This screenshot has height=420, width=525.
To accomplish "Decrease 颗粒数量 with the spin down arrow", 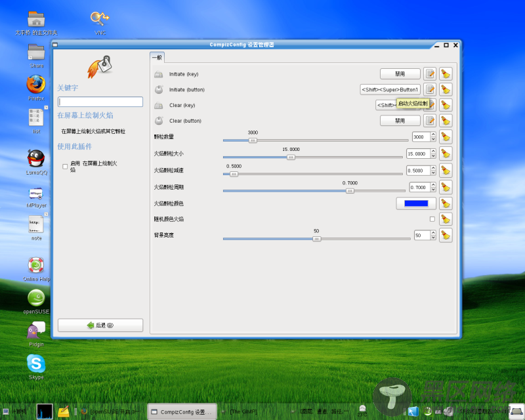I will coord(433,139).
